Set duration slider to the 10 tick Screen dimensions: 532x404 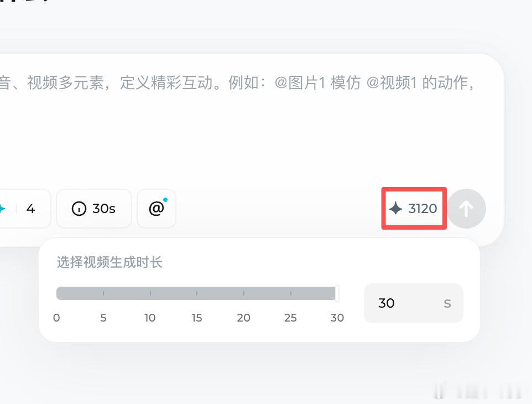pyautogui.click(x=150, y=293)
